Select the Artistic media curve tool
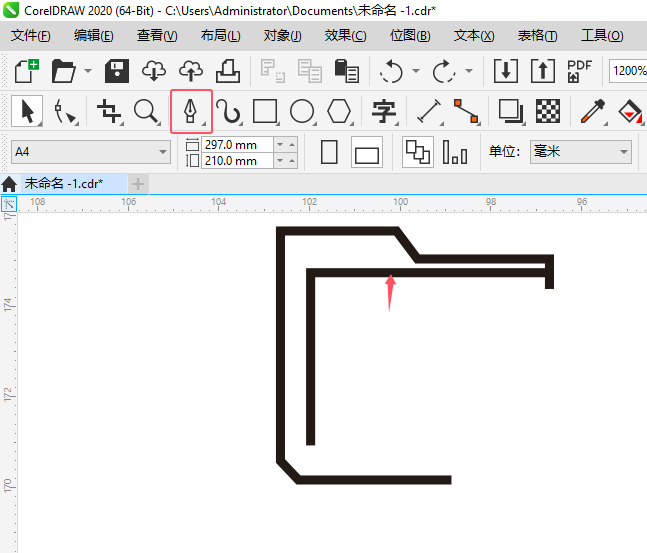Screen dimensions: 647x553 (228, 111)
